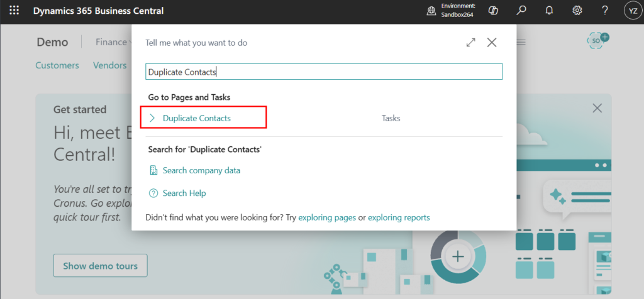
Task: Select Search Help option
Action: coord(184,193)
